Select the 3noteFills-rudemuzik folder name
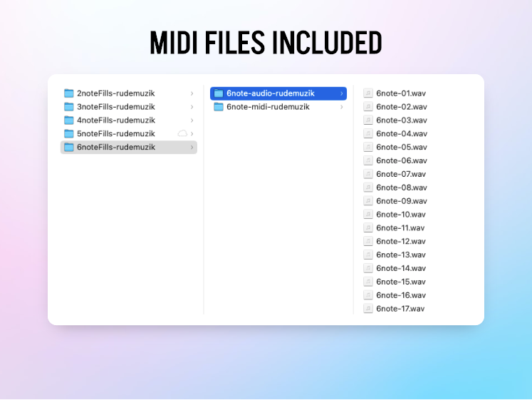 pos(115,107)
